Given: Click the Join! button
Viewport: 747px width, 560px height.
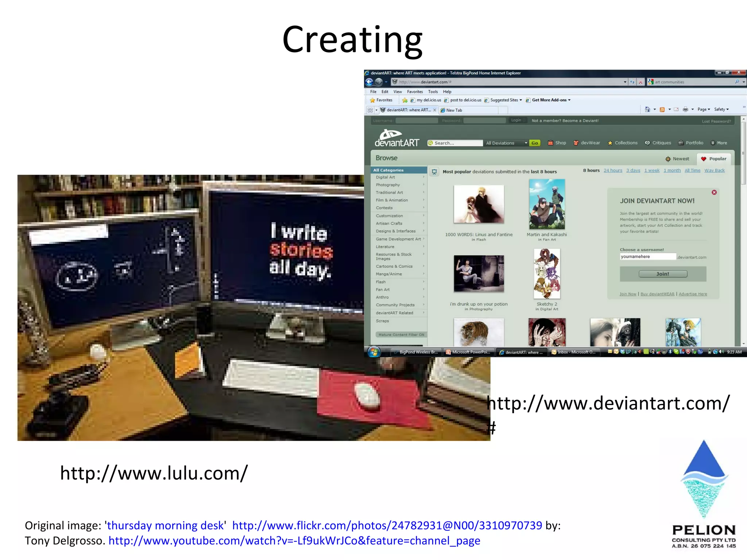Looking at the screenshot, I should point(663,274).
